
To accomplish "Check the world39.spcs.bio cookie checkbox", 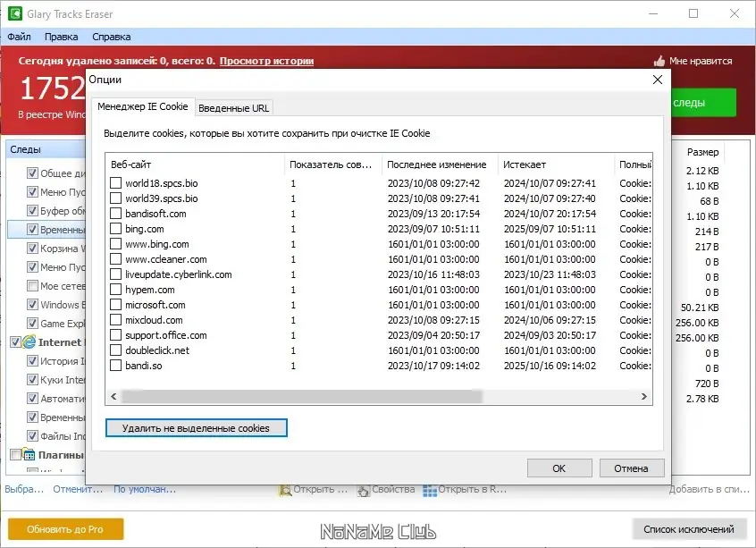I will coord(115,198).
